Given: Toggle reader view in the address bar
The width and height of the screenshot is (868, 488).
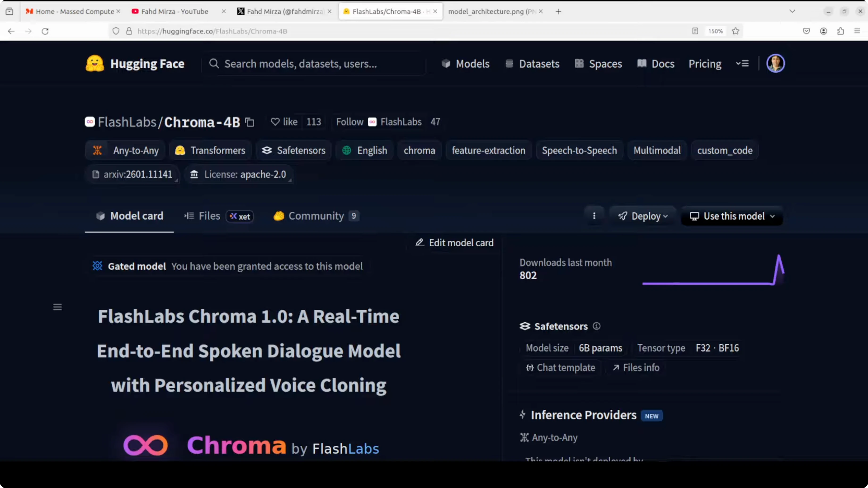Looking at the screenshot, I should coord(694,31).
